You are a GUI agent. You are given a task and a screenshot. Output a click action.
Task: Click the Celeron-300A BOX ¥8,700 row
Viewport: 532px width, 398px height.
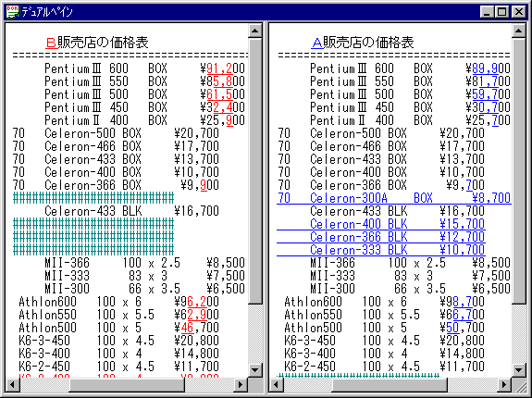tap(394, 198)
